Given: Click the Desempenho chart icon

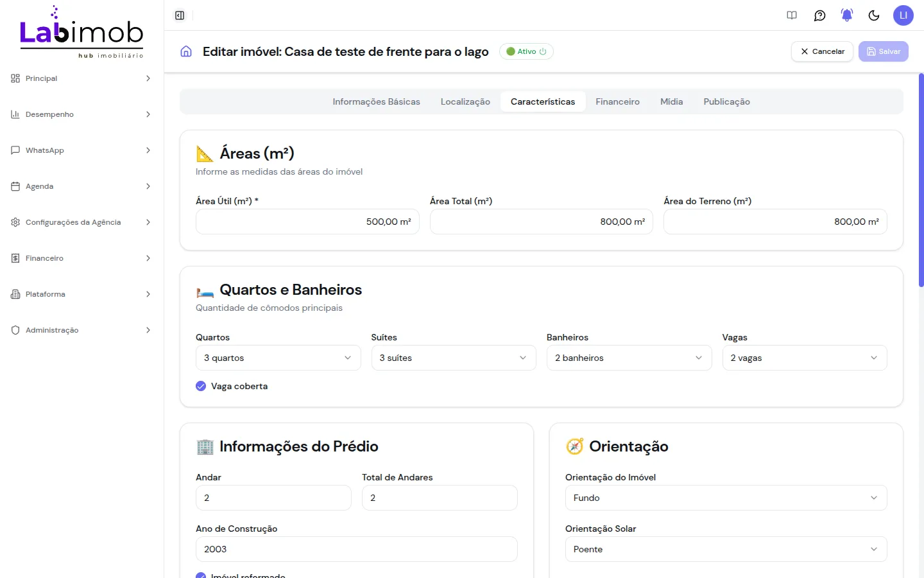Looking at the screenshot, I should click(x=15, y=114).
